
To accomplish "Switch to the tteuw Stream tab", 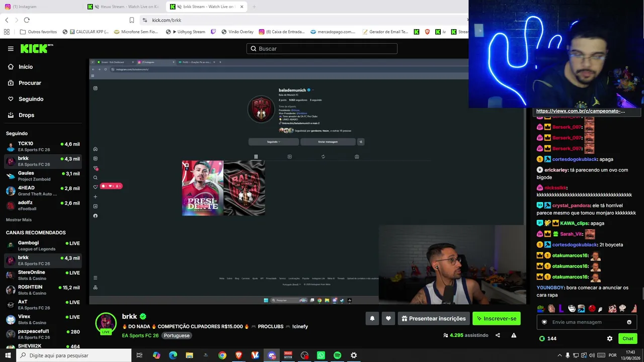I will (123, 7).
